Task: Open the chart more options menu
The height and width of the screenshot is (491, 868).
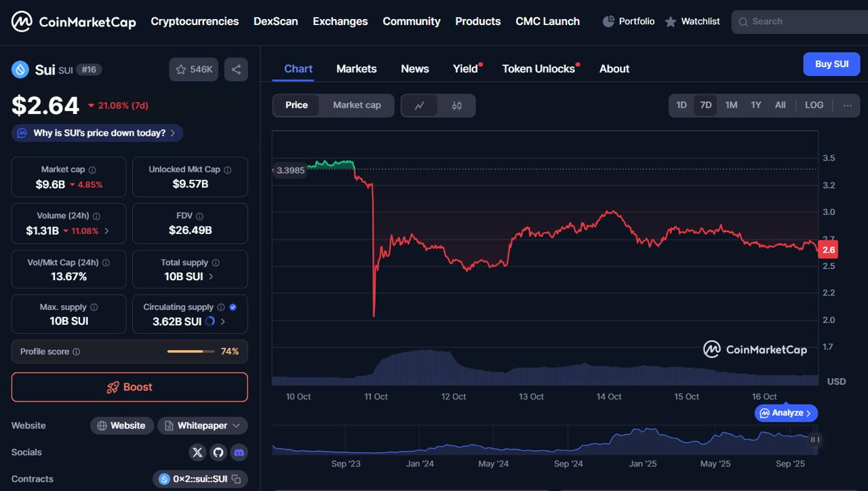Action: click(848, 105)
